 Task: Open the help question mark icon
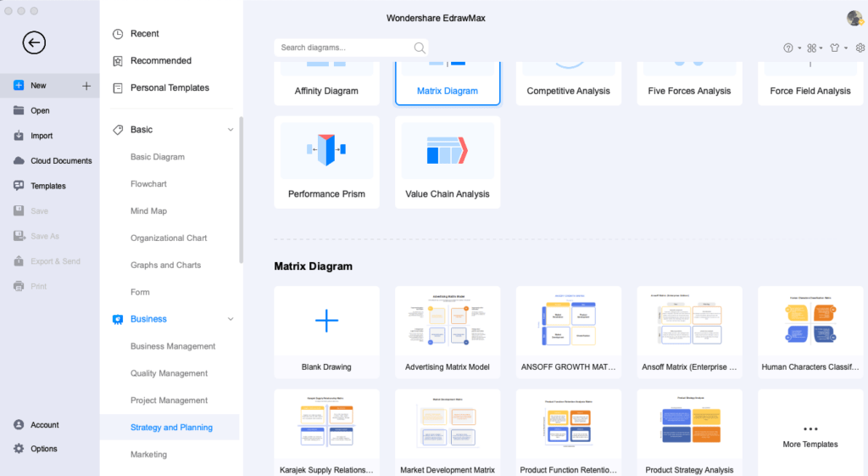click(788, 48)
